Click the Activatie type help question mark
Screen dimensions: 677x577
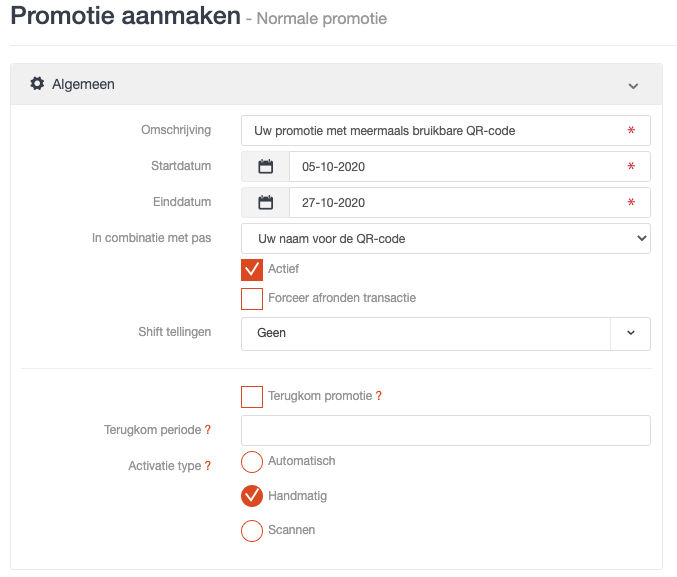(208, 466)
